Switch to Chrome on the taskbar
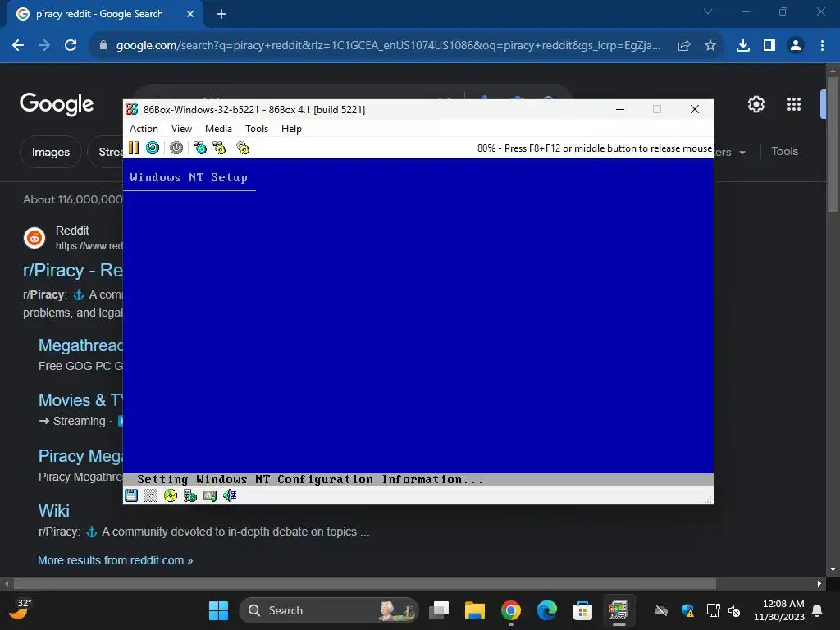This screenshot has height=630, width=840. pyautogui.click(x=510, y=610)
